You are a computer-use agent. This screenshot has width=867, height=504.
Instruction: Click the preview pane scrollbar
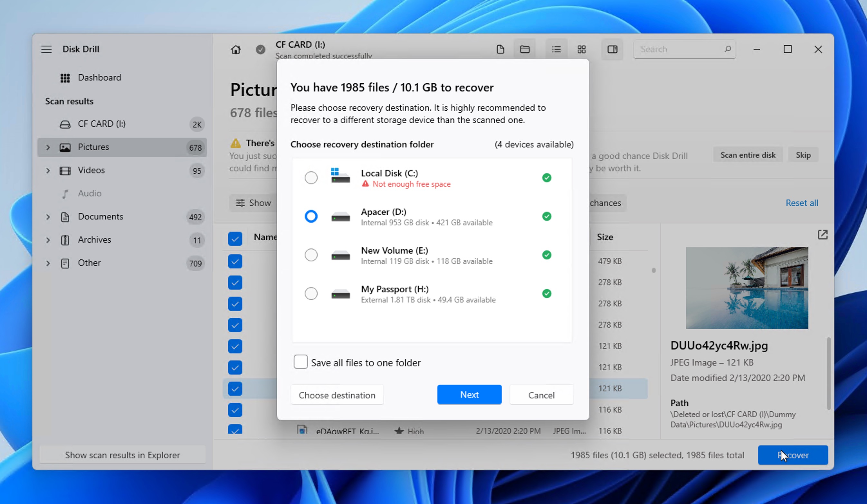point(828,373)
